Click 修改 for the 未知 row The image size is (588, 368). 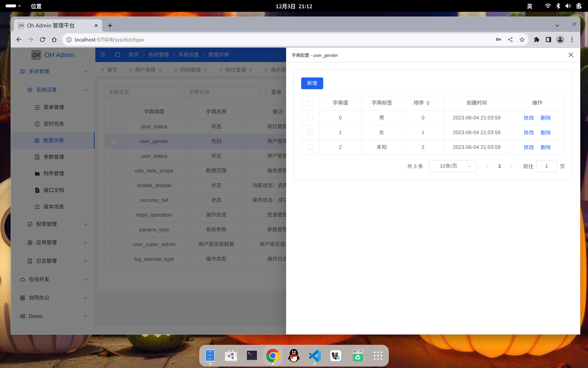point(528,147)
